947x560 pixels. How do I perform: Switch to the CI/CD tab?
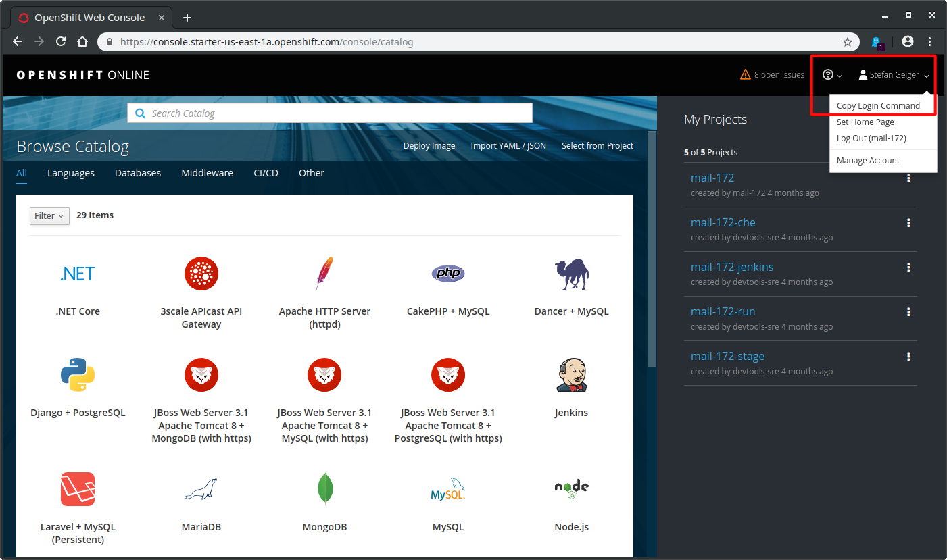point(266,173)
